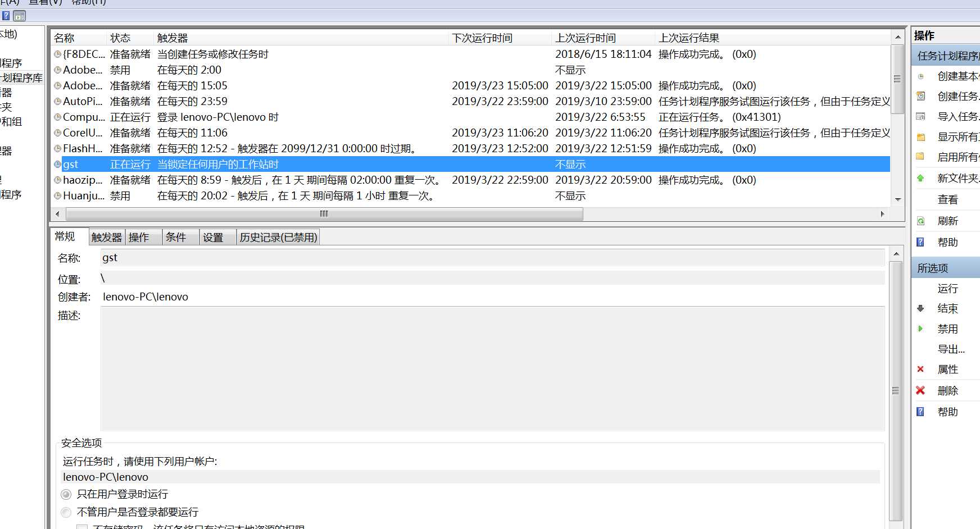Select the haozip... task row trigger text
The height and width of the screenshot is (529, 980).
click(x=299, y=180)
